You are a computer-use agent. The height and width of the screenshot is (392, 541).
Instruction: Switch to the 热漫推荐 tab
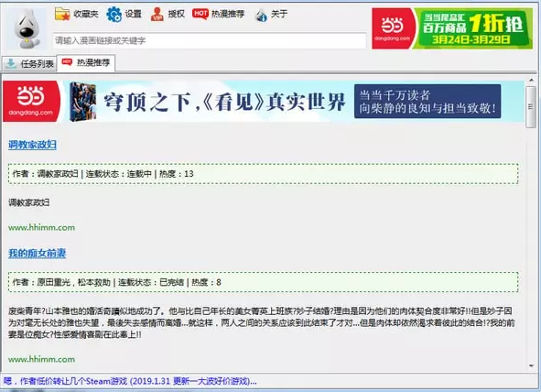pyautogui.click(x=86, y=63)
